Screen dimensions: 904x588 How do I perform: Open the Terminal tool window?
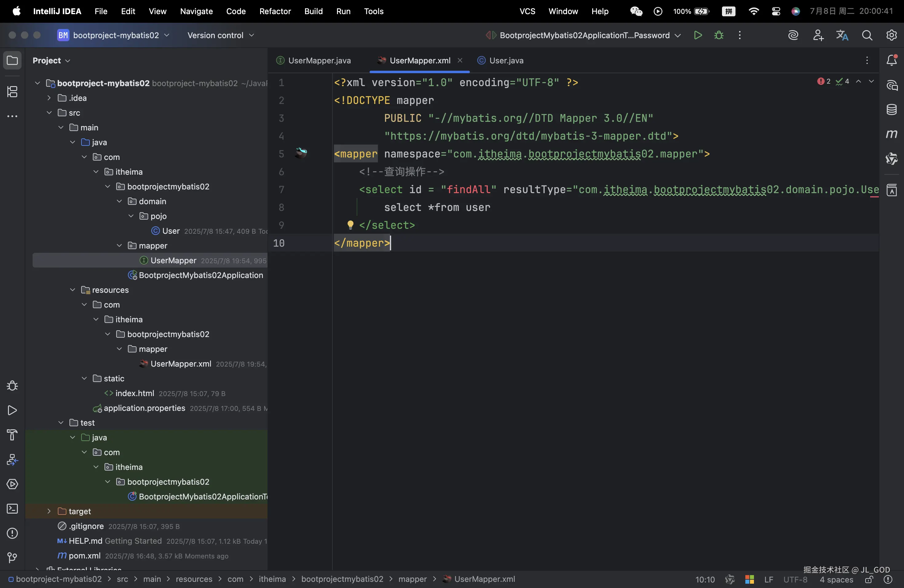[12, 509]
